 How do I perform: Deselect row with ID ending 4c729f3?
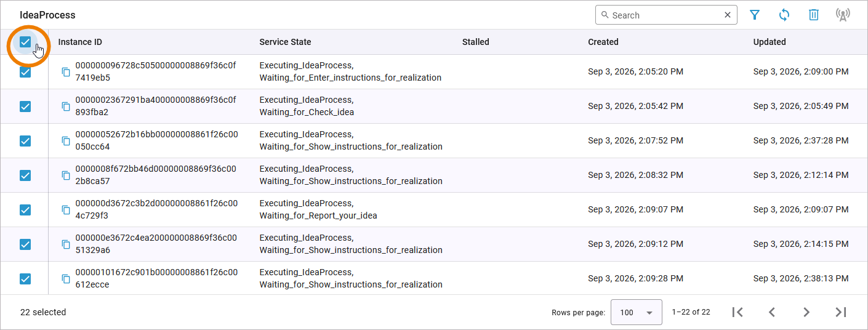pos(25,210)
